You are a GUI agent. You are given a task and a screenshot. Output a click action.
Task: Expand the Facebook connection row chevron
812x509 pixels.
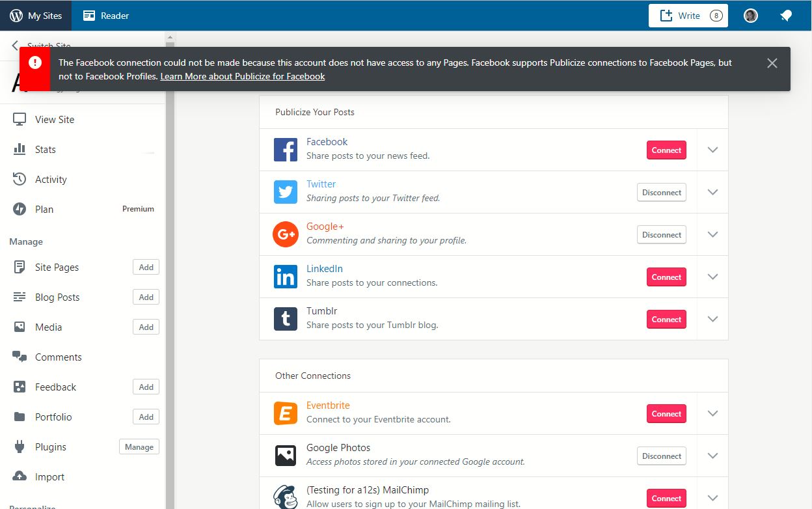[712, 150]
